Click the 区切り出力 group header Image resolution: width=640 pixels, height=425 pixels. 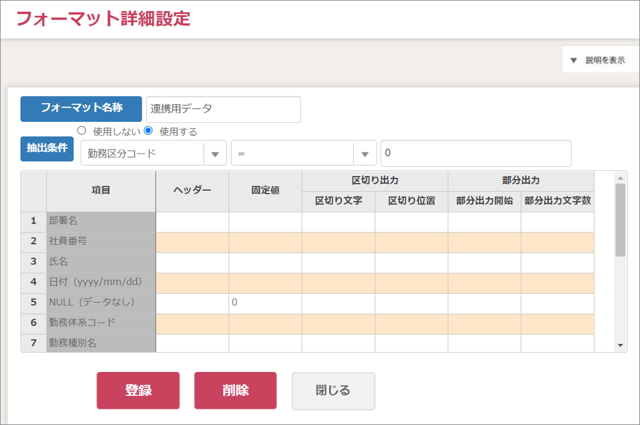[x=375, y=181]
